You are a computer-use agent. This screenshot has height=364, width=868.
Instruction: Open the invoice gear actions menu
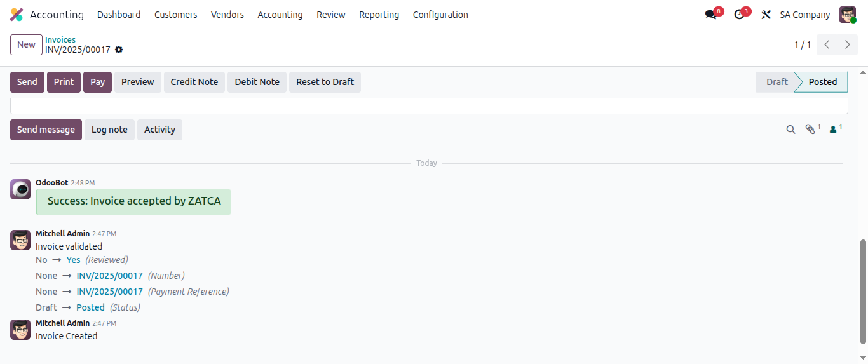pyautogui.click(x=119, y=50)
